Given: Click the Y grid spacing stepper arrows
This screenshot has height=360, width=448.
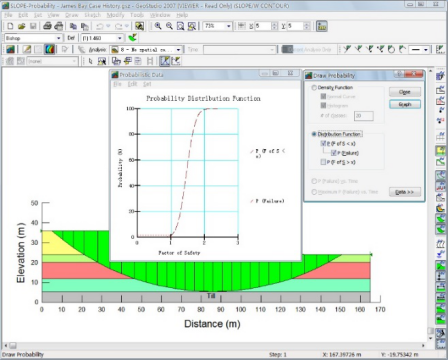Looking at the screenshot, I should (307, 26).
